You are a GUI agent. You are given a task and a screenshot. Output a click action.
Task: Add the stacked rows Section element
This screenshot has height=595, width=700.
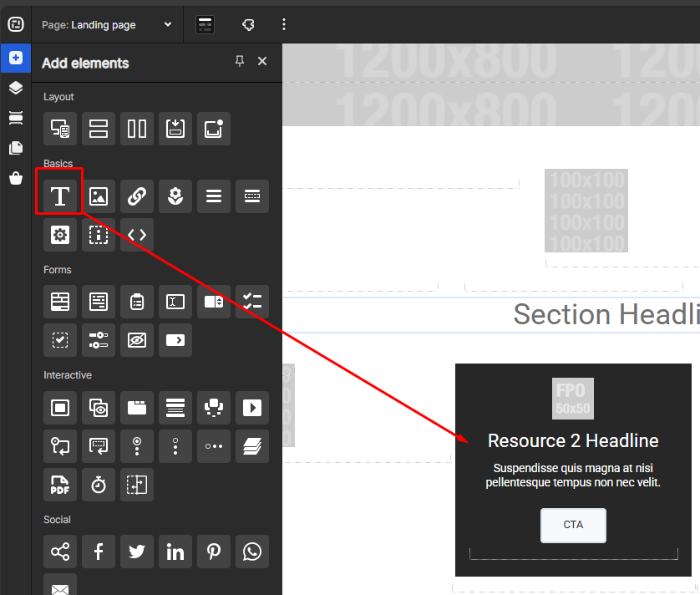(99, 129)
